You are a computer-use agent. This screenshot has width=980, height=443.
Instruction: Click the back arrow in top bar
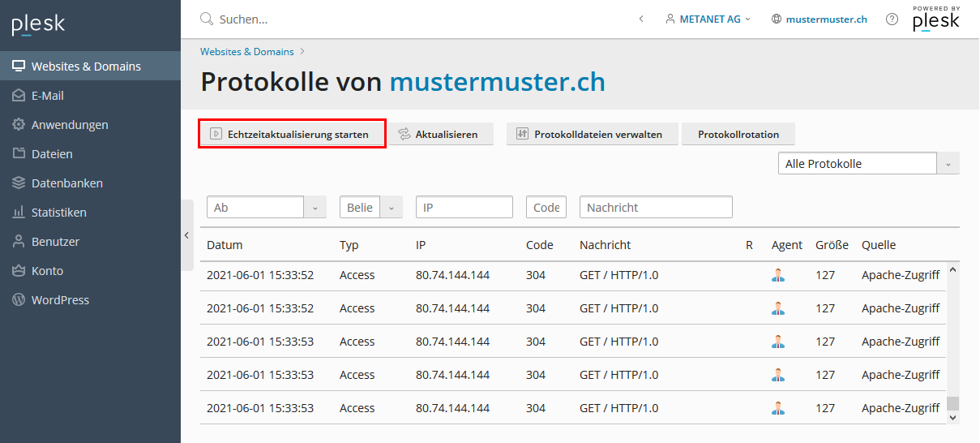pyautogui.click(x=641, y=19)
